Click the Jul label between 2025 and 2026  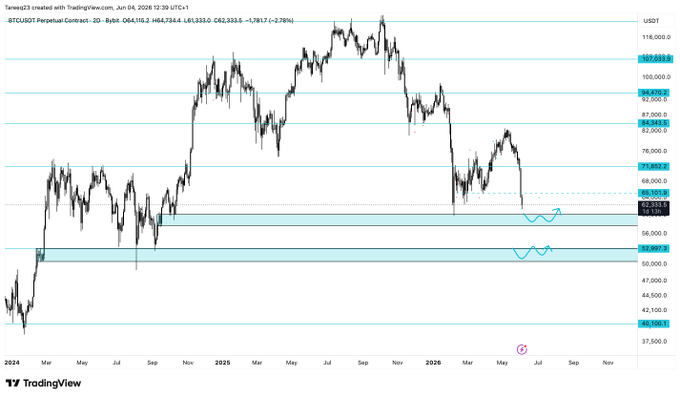point(327,363)
